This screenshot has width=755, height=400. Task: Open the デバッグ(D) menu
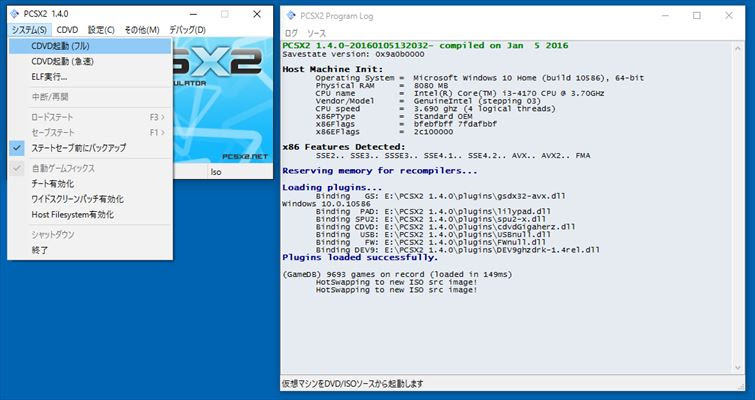tap(187, 30)
